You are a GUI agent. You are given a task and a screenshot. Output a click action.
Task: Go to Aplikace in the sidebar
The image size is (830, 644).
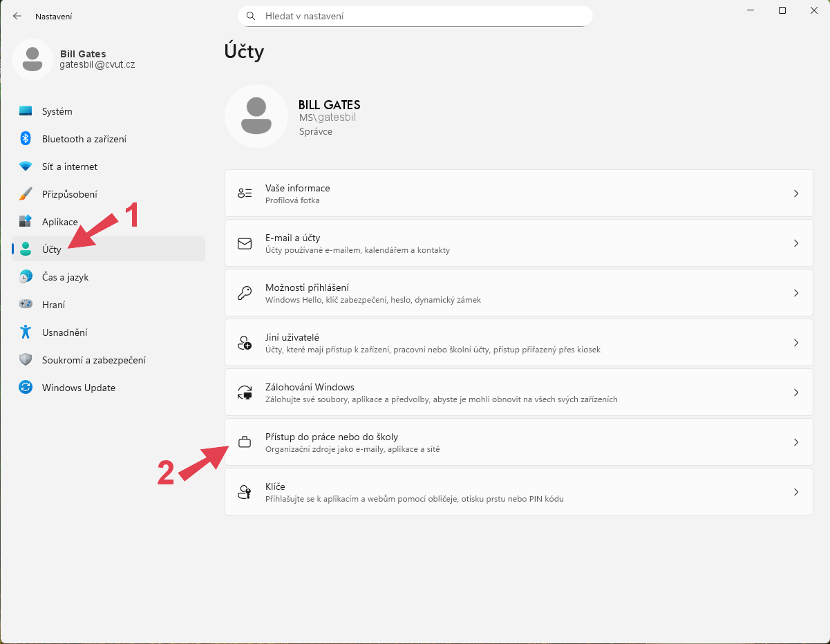point(59,222)
